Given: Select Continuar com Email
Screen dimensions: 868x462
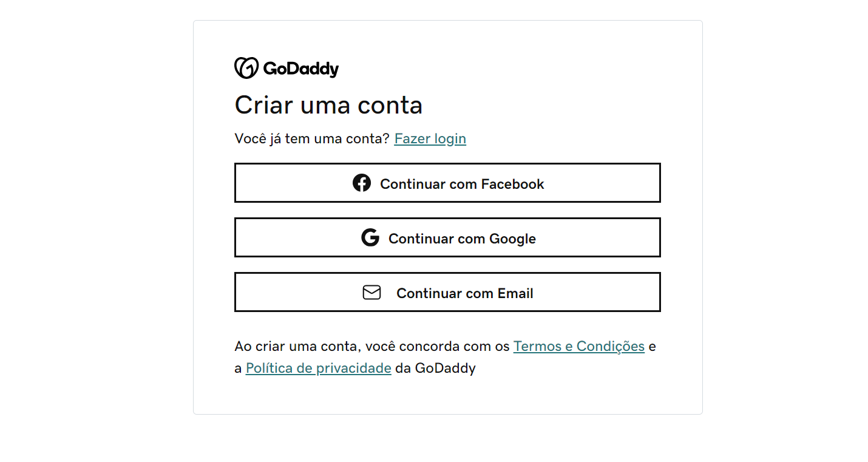Looking at the screenshot, I should coord(447,292).
